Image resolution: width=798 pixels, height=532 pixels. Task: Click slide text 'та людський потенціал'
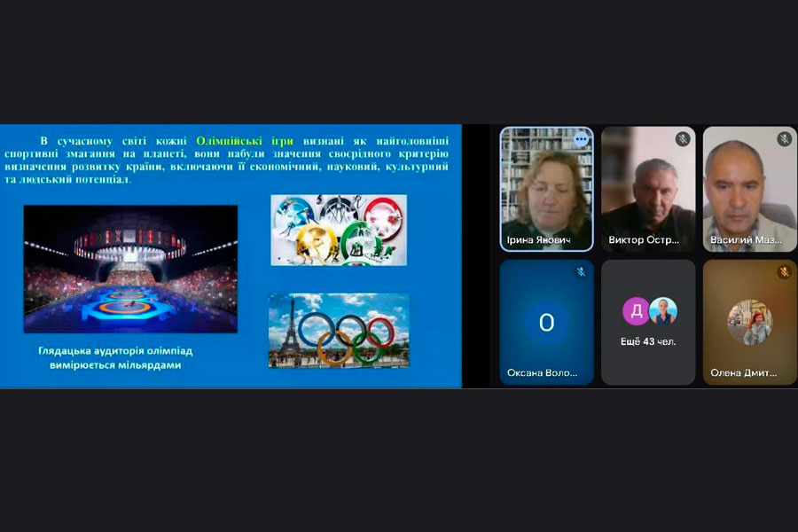[x=67, y=179]
